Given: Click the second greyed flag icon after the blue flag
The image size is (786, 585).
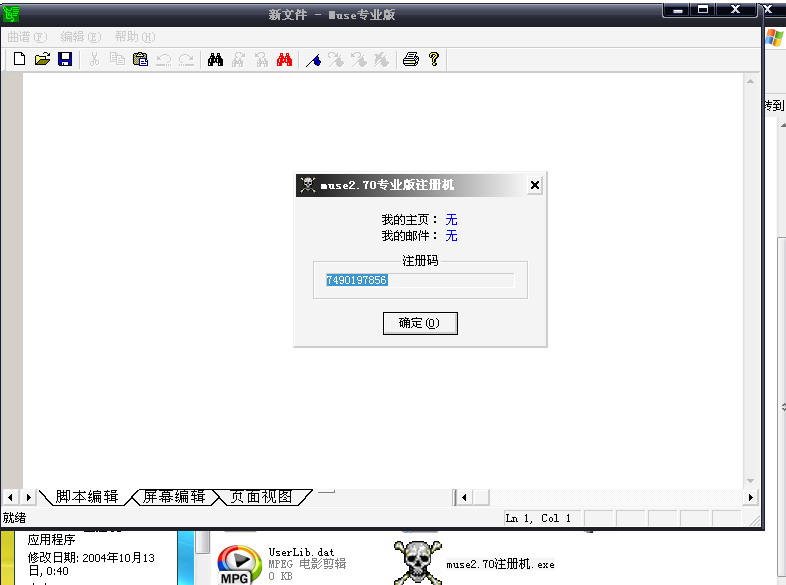Looking at the screenshot, I should click(359, 60).
